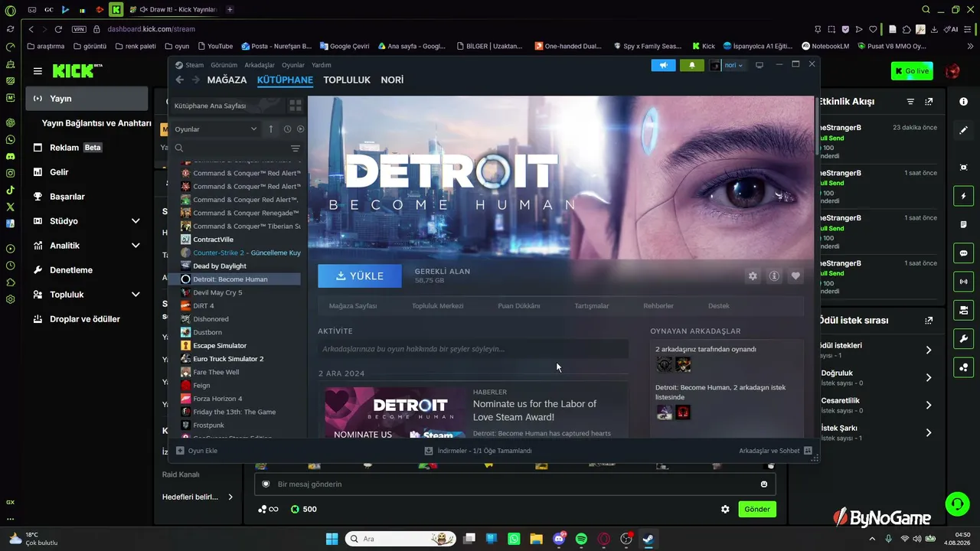
Task: Switch Steam to Big Picture mode
Action: pyautogui.click(x=759, y=65)
